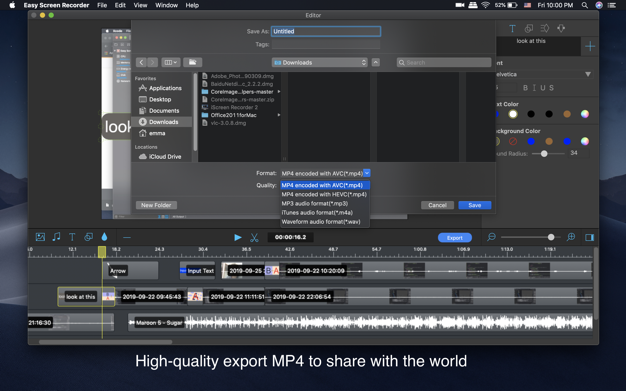Collapse the save dialog browser with chevron
The height and width of the screenshot is (391, 626).
(x=376, y=62)
